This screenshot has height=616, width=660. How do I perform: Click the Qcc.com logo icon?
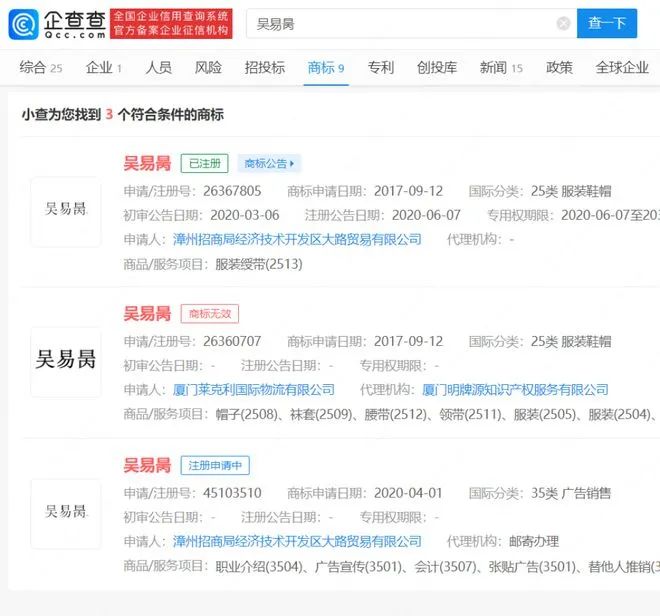click(x=24, y=24)
